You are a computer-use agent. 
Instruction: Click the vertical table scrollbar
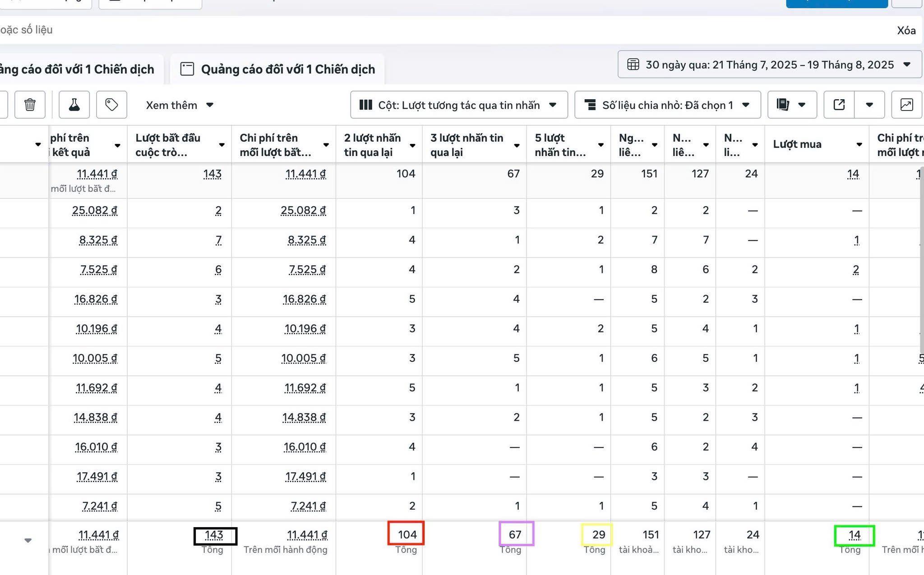point(921,261)
